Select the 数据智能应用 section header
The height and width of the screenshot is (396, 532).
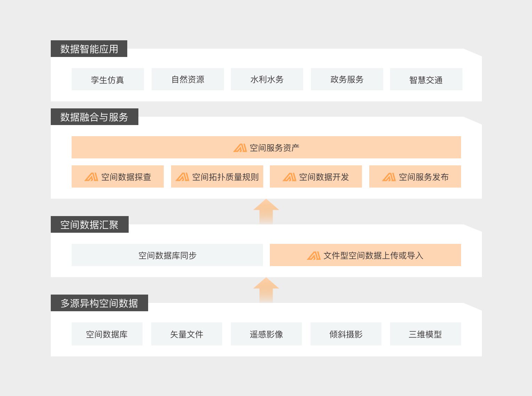point(89,49)
